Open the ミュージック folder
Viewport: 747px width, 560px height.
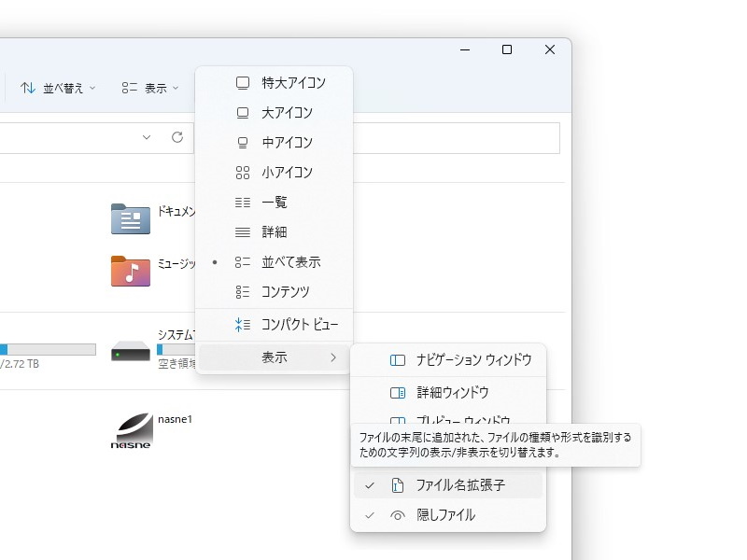(x=131, y=270)
